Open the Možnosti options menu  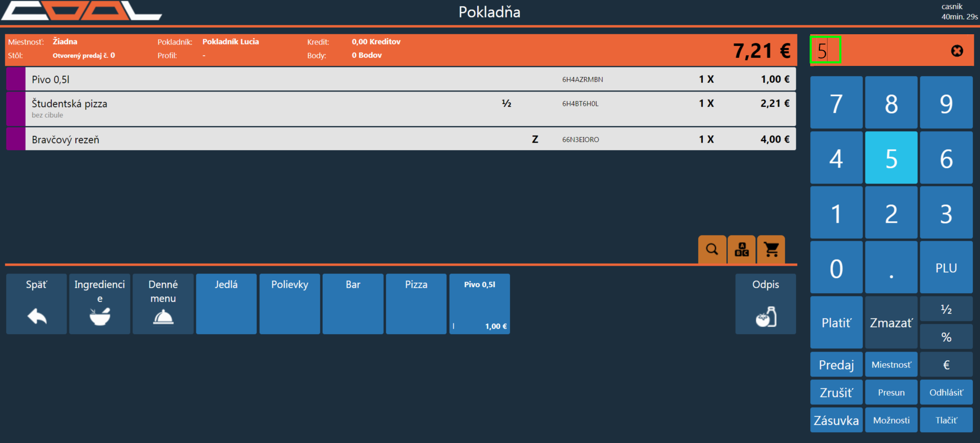[891, 420]
